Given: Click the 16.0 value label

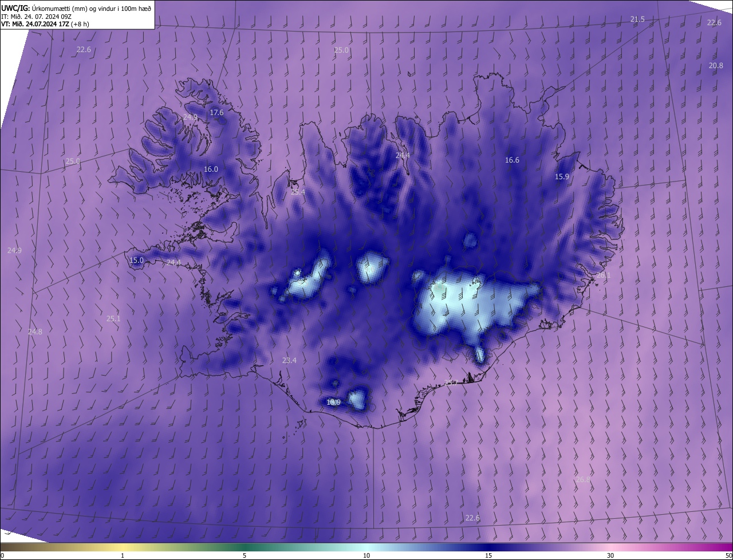Looking at the screenshot, I should tap(211, 169).
